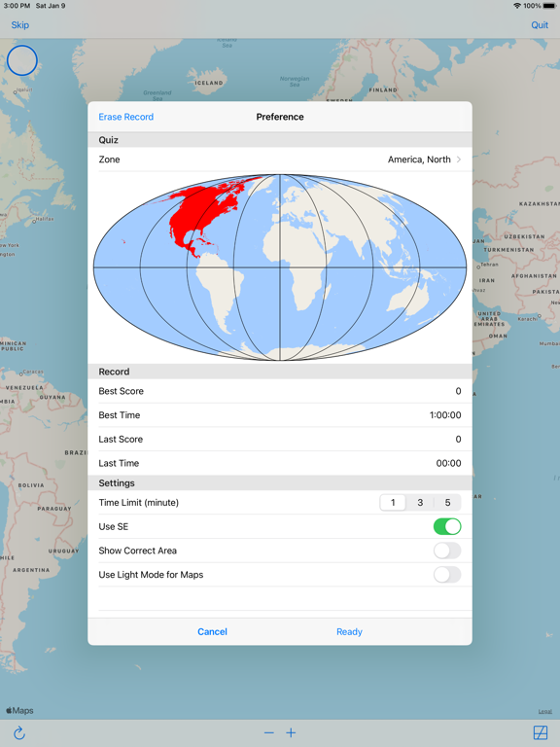Tap the Apple Maps logo on the map
The image size is (560, 747).
[x=19, y=710]
